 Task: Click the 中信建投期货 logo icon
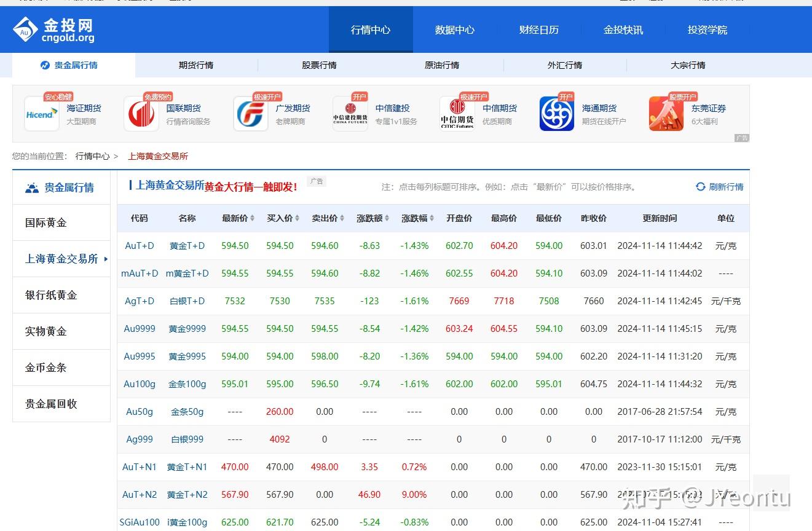tap(350, 113)
